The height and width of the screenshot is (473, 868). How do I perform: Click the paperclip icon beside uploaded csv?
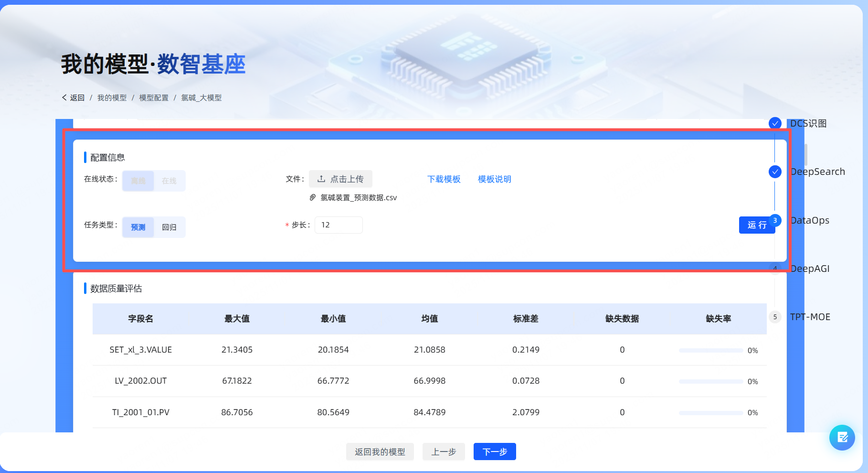313,197
